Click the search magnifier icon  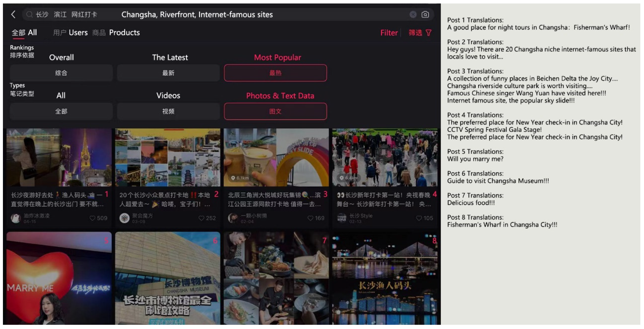click(x=29, y=14)
